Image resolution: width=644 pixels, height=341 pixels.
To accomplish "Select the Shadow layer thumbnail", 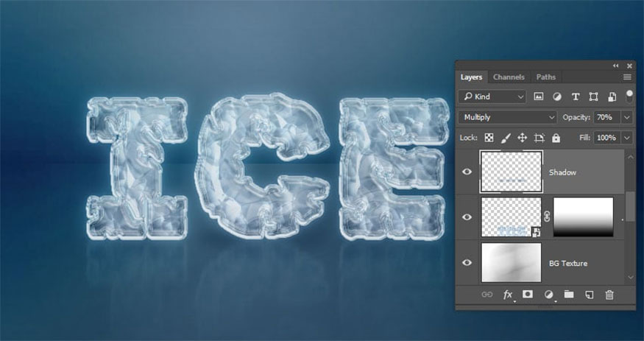I will point(512,172).
